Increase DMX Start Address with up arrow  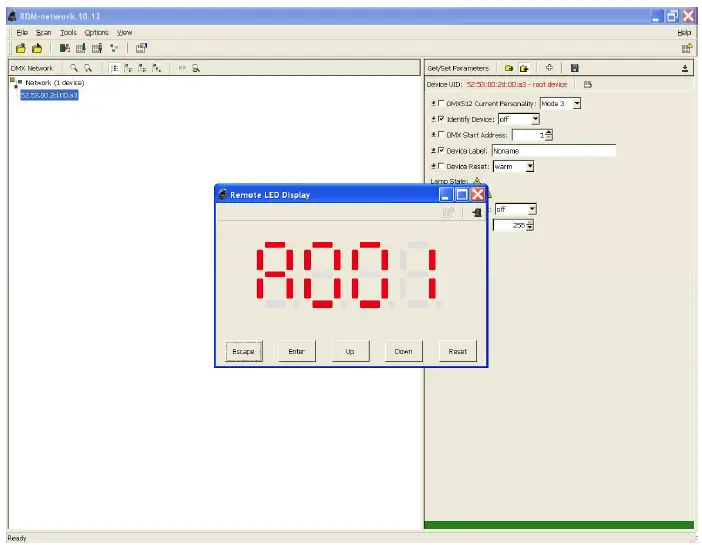549,132
